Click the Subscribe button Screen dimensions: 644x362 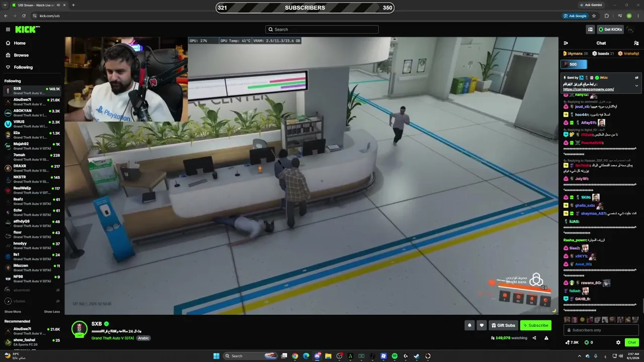536,325
